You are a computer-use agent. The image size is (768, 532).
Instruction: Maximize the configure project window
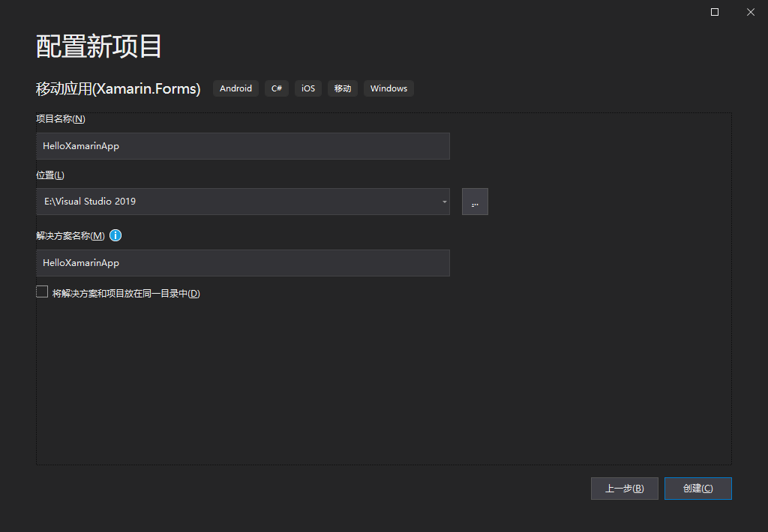coord(715,12)
